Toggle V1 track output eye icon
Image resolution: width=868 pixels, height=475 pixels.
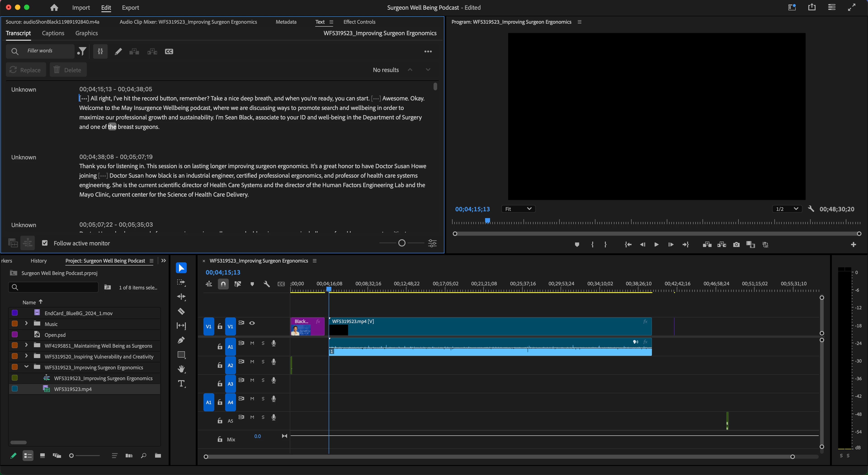click(252, 323)
